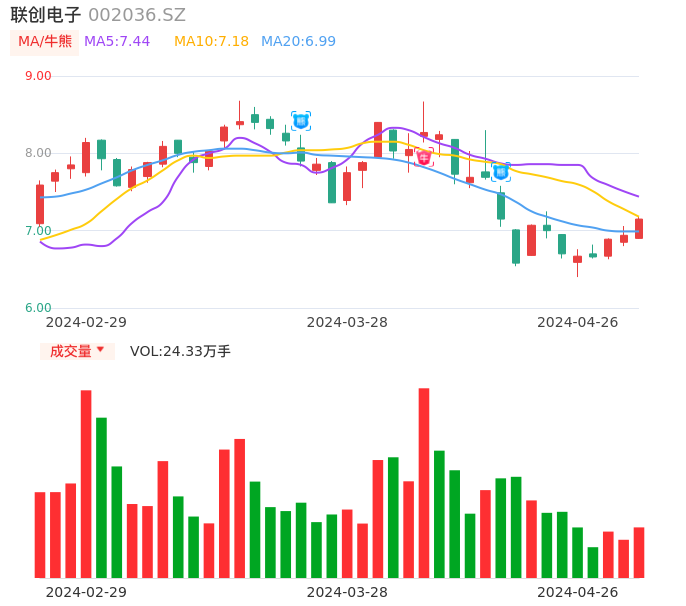Viewport: 686px width, 606px height.
Task: Toggle the MA/牛熊 indicator button
Action: click(x=45, y=42)
